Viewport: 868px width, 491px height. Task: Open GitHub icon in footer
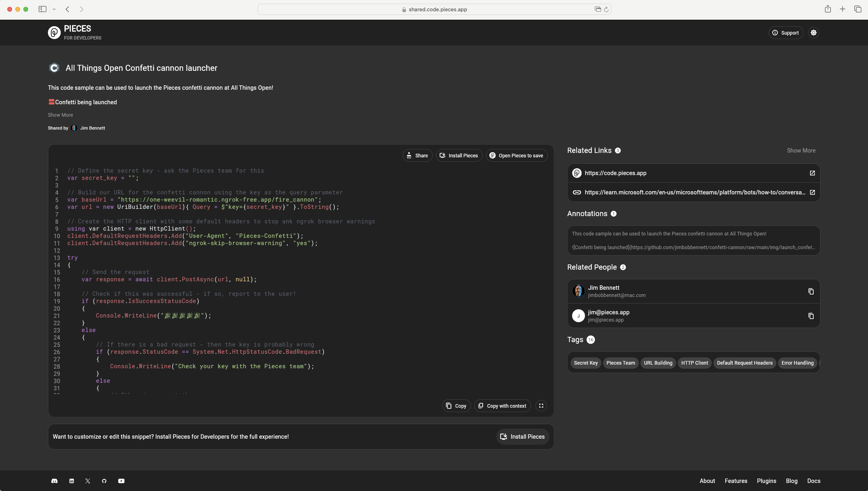point(104,481)
